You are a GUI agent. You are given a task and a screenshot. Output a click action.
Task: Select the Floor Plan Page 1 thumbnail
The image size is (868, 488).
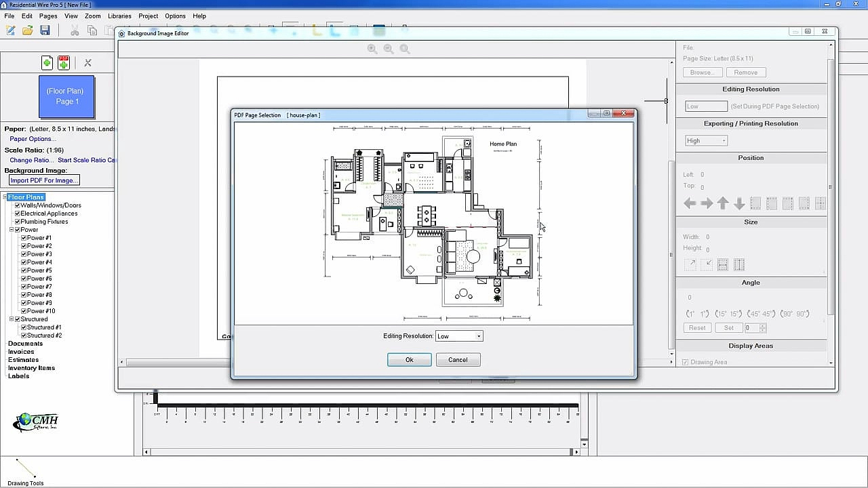tap(65, 96)
